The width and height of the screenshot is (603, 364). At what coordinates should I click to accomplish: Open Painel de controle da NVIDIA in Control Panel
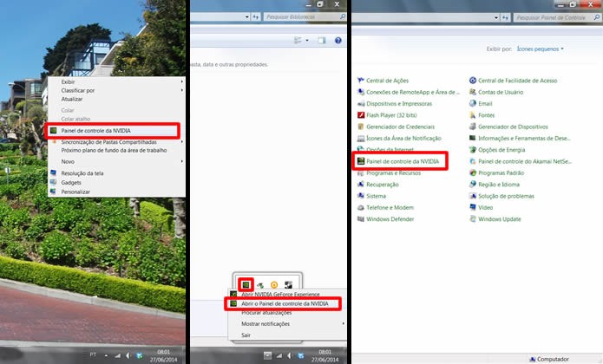[403, 161]
